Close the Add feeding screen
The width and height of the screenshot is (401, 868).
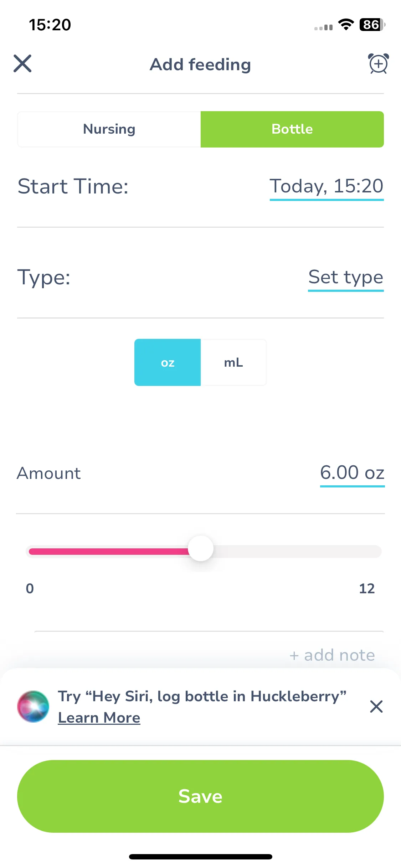pos(22,63)
